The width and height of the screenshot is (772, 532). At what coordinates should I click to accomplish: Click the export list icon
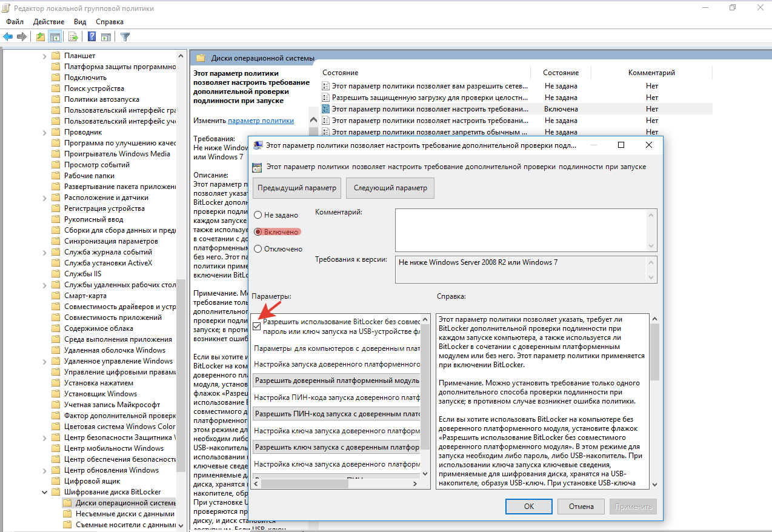[x=73, y=36]
